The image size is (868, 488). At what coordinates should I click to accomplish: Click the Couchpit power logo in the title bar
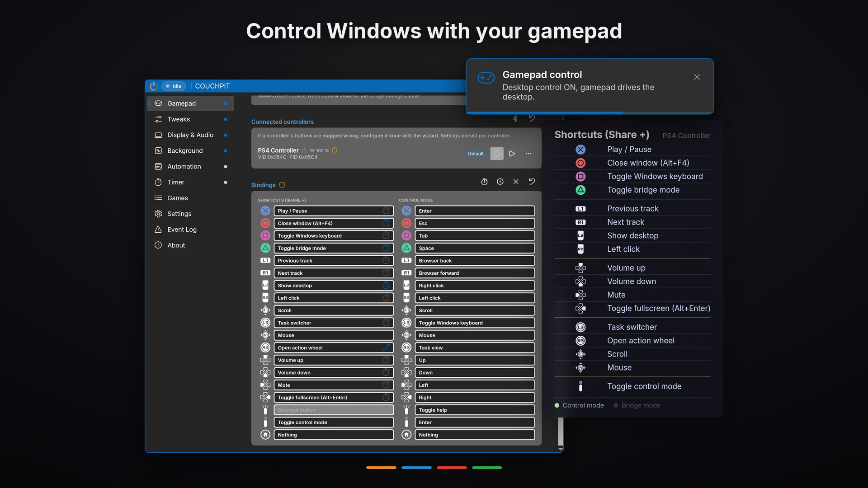coord(154,86)
